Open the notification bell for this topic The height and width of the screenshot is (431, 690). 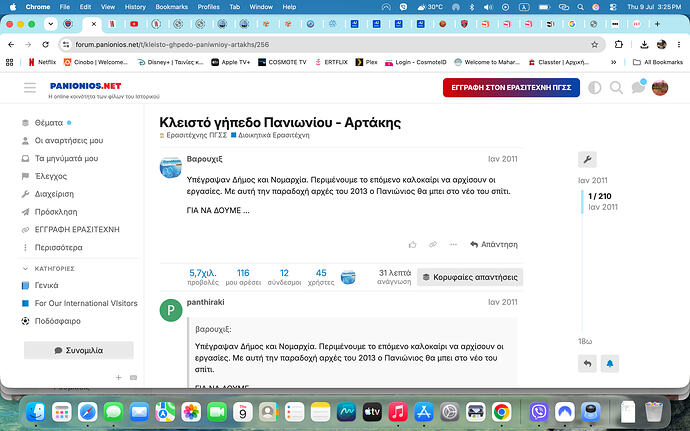click(x=610, y=364)
